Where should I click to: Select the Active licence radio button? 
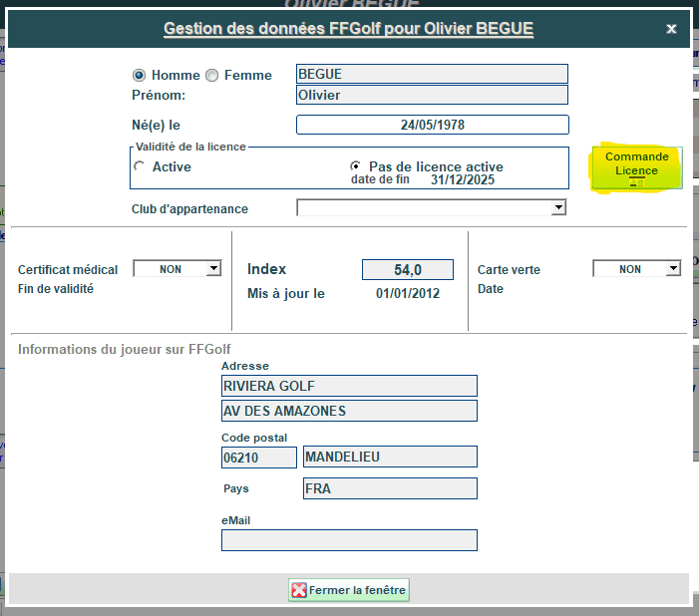coord(139,166)
